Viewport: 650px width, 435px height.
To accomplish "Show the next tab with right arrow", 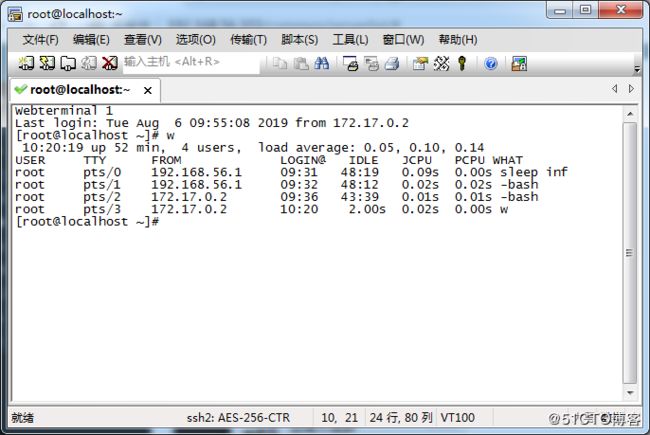I will coord(631,88).
